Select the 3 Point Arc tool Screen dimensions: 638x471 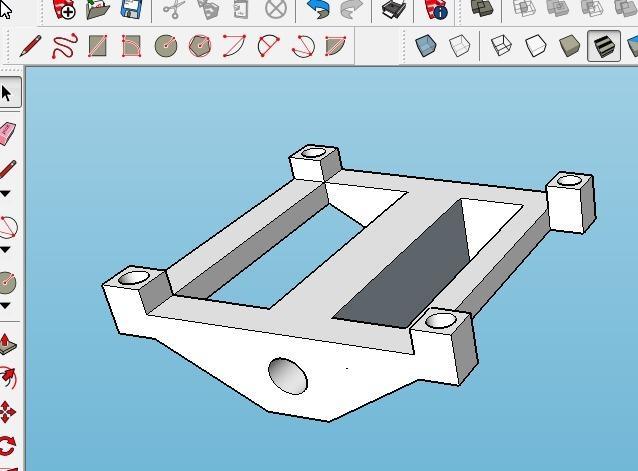click(x=303, y=46)
